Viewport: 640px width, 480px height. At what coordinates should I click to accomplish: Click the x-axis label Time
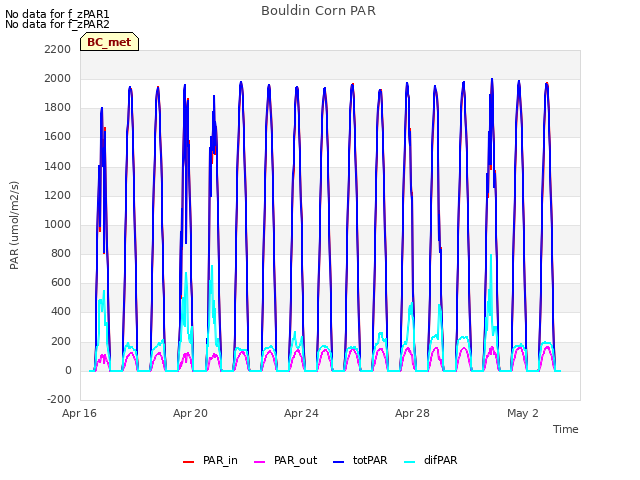566,429
